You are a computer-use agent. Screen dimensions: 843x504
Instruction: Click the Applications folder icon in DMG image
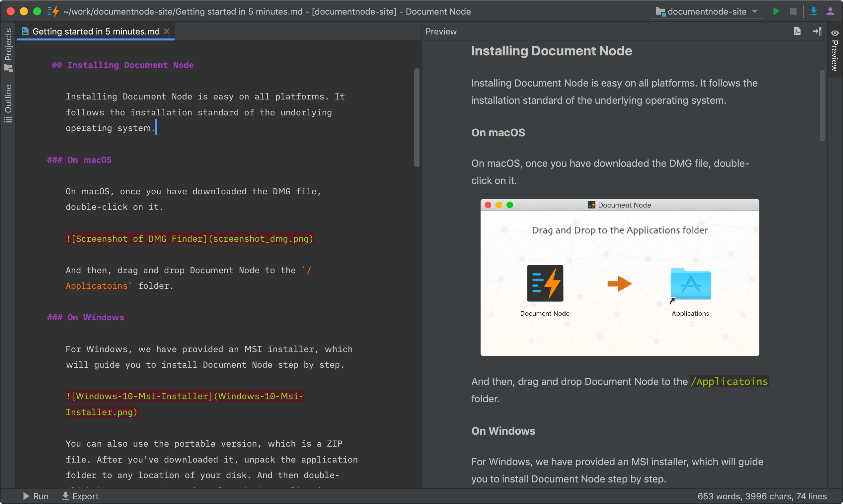tap(690, 284)
